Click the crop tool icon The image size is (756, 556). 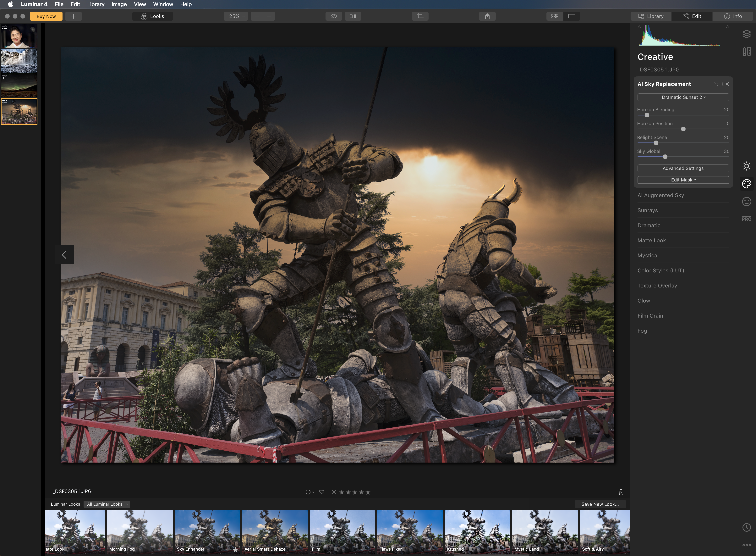pos(420,16)
